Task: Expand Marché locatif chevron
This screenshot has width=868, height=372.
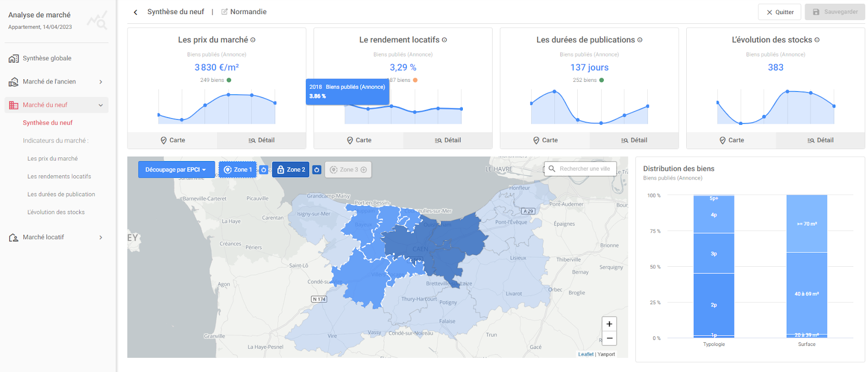Action: click(x=101, y=238)
